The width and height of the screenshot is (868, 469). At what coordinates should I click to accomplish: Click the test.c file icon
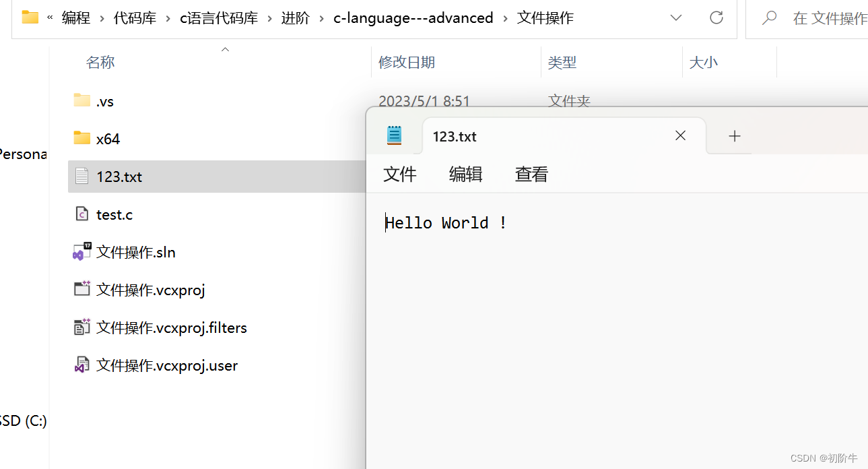81,214
